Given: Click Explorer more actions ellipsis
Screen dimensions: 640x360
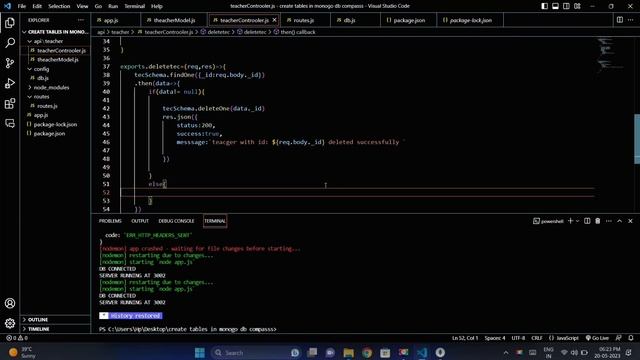Looking at the screenshot, I should click(x=81, y=20).
